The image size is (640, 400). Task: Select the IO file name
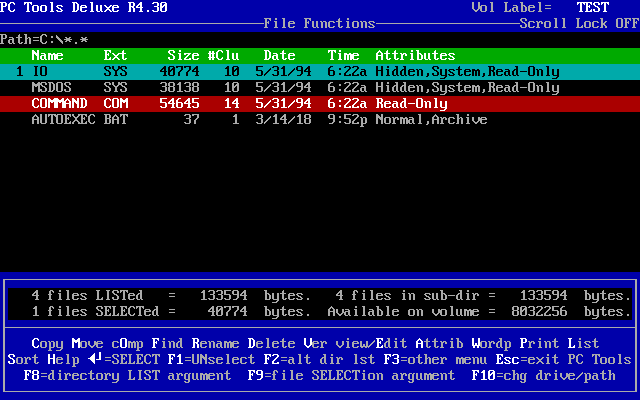click(x=40, y=71)
